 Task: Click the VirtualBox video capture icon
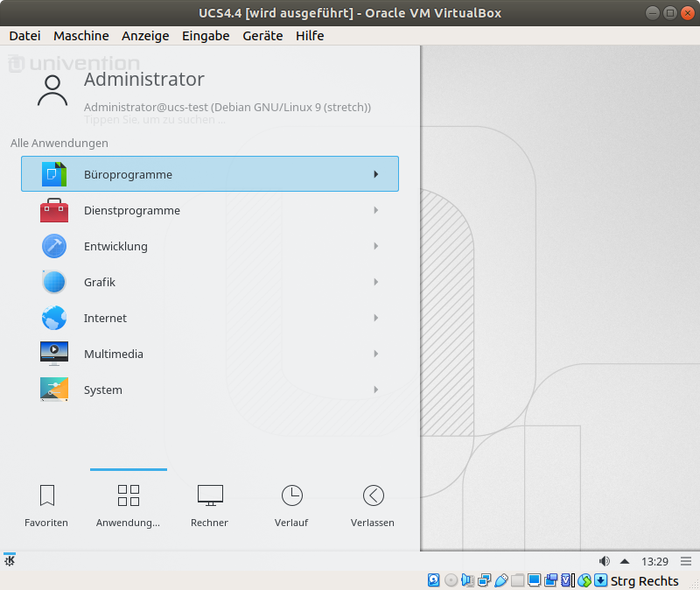[551, 580]
